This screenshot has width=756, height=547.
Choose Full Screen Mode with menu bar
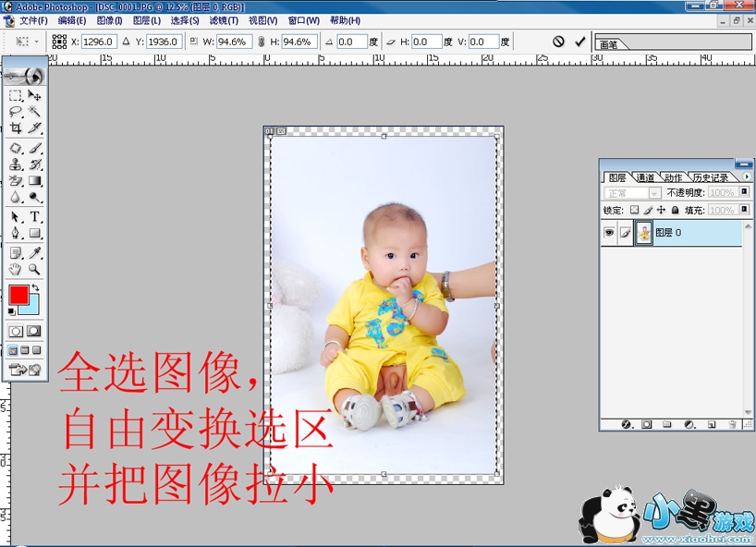(25, 350)
